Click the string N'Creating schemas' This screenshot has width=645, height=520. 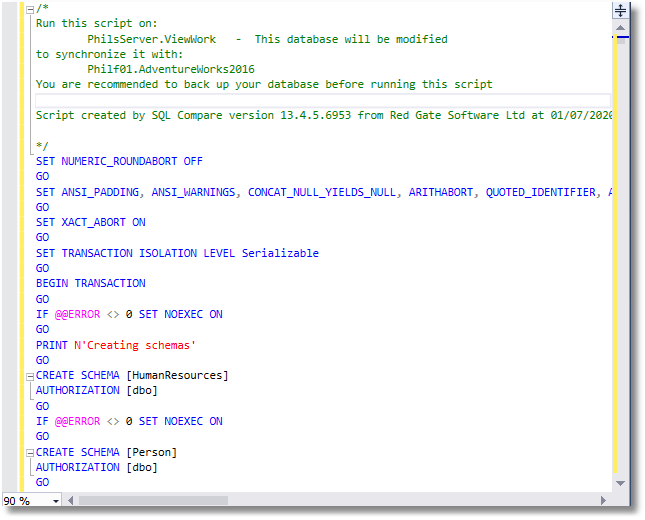pyautogui.click(x=135, y=345)
